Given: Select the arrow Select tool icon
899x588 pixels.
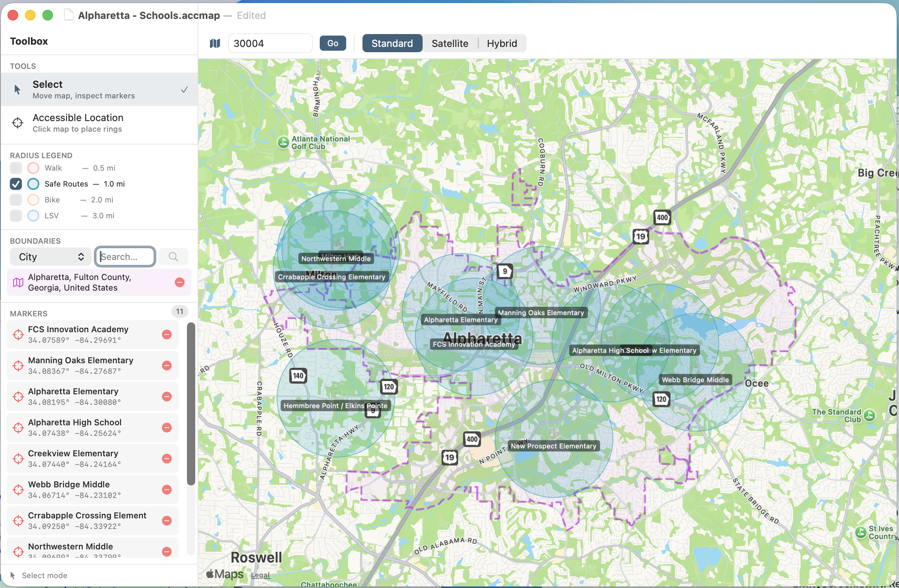Looking at the screenshot, I should (x=17, y=90).
